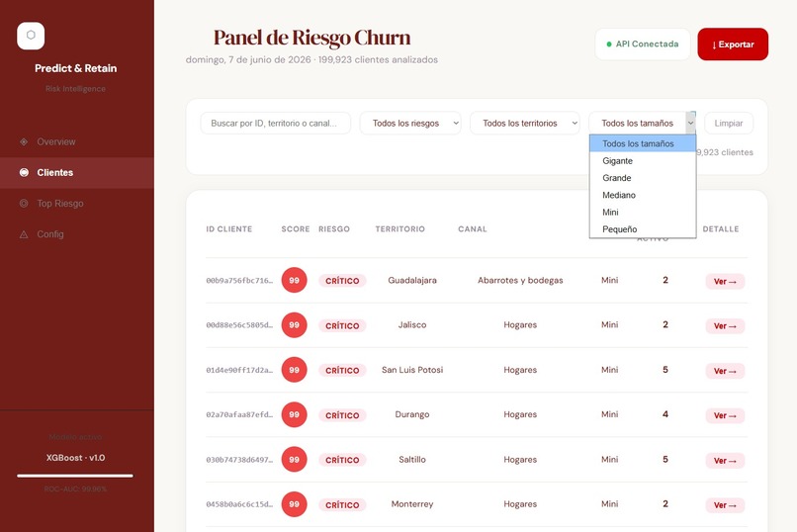Choose the Mini size option

coord(643,213)
